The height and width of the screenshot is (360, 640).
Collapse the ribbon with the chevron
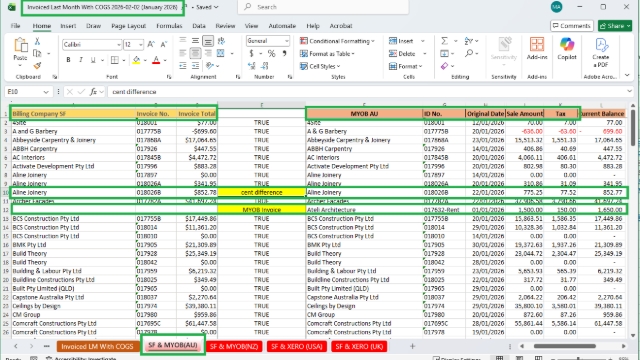627,76
